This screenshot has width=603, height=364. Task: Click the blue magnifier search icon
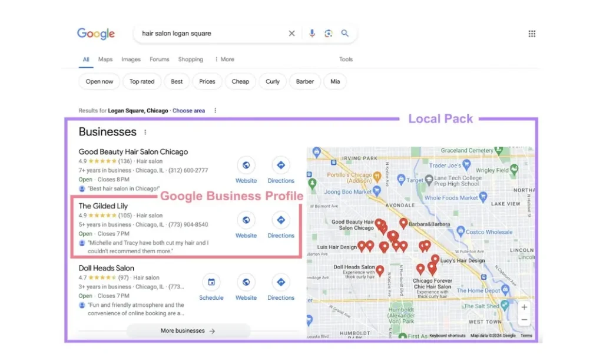[x=345, y=34]
